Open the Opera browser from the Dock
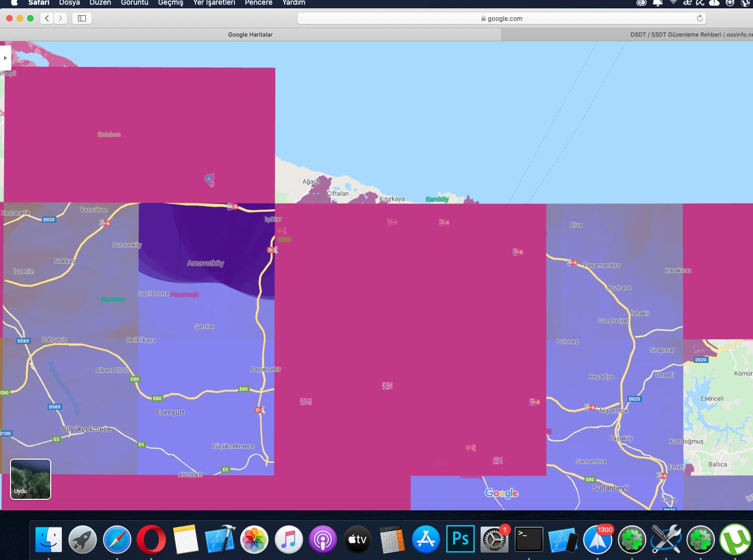 (x=151, y=539)
